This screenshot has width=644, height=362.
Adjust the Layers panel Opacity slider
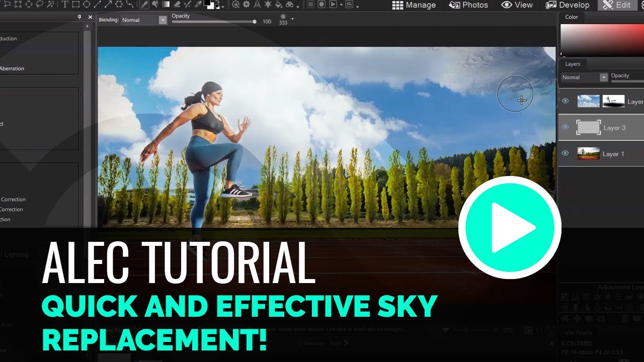coord(627,80)
